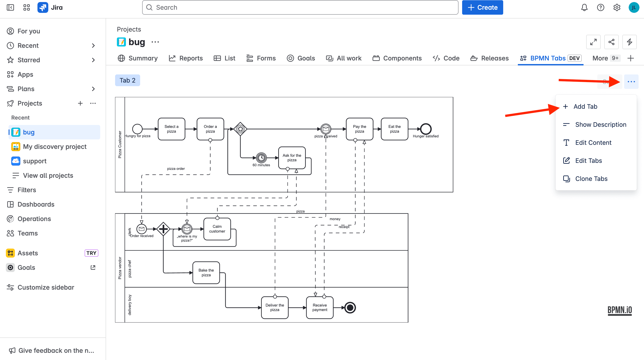Open My discovery project in sidebar
The height and width of the screenshot is (360, 644).
[54, 146]
